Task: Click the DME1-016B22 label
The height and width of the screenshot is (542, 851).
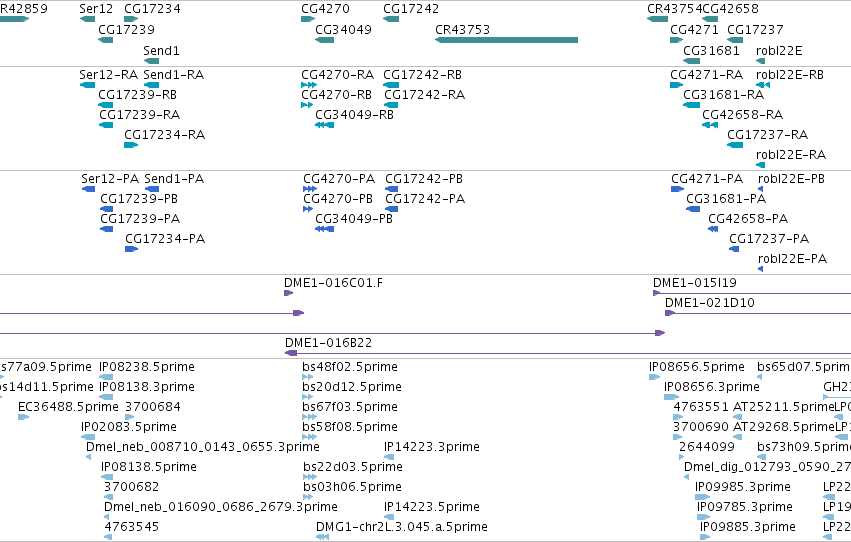Action: click(328, 343)
